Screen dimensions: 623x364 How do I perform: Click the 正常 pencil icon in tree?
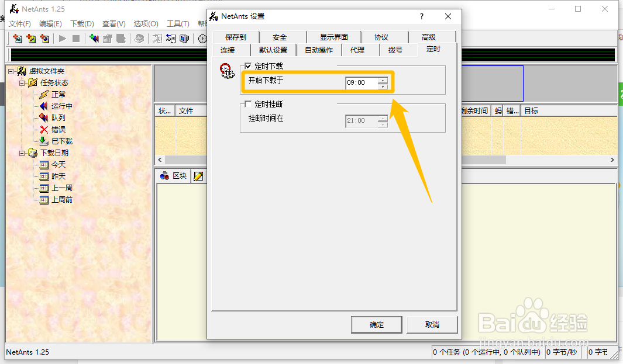click(44, 95)
